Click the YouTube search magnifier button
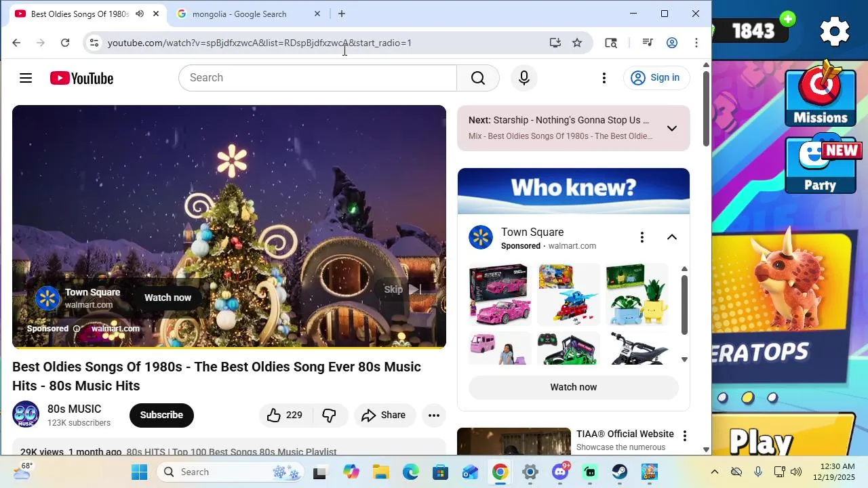Image resolution: width=868 pixels, height=488 pixels. click(478, 78)
